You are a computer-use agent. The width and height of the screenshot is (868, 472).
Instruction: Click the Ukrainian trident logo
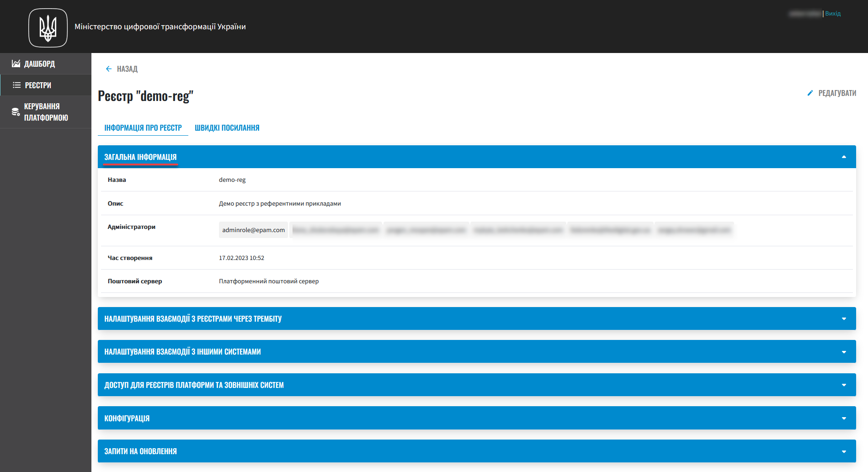(x=48, y=28)
